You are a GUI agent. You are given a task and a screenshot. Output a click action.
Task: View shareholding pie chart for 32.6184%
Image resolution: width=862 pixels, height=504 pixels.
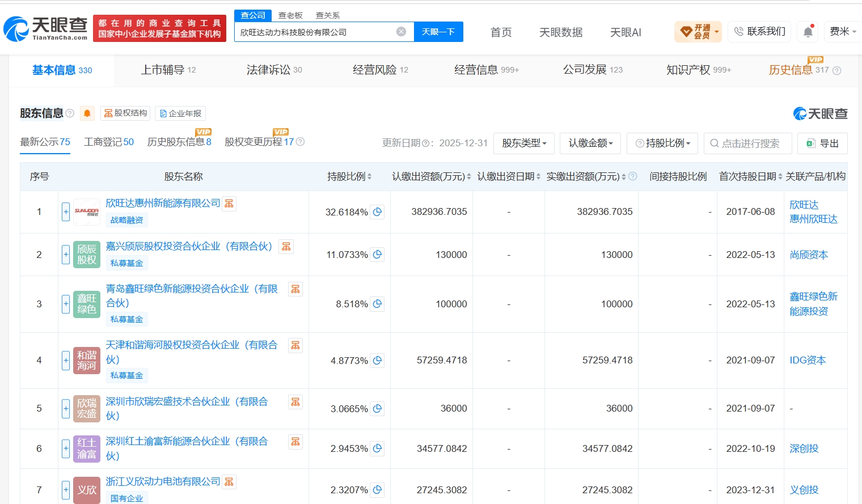pos(378,211)
